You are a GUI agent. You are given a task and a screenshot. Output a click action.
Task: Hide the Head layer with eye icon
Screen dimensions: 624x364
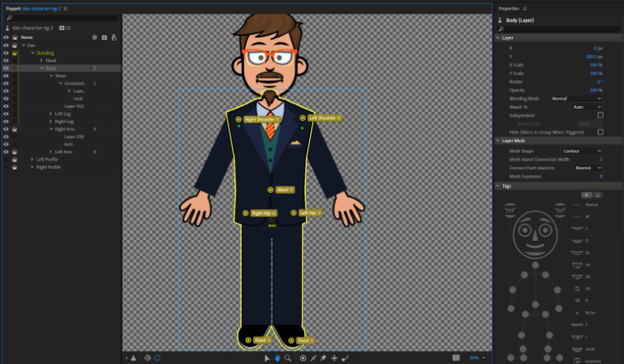(5, 61)
